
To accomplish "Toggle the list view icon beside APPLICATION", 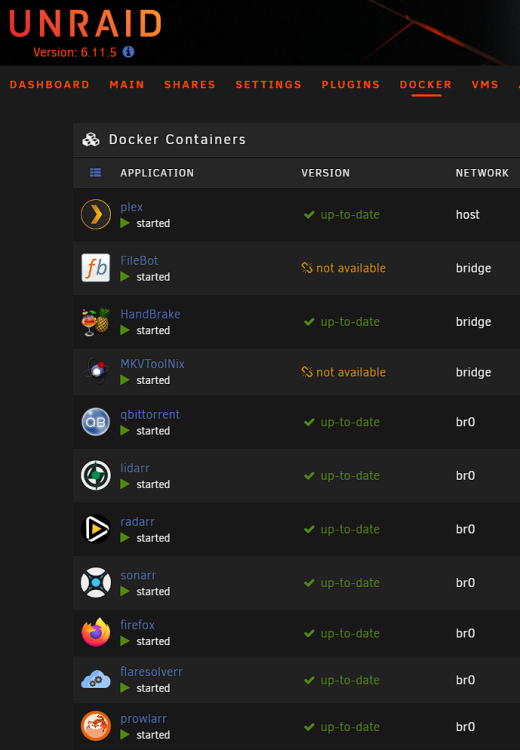I will pos(95,172).
